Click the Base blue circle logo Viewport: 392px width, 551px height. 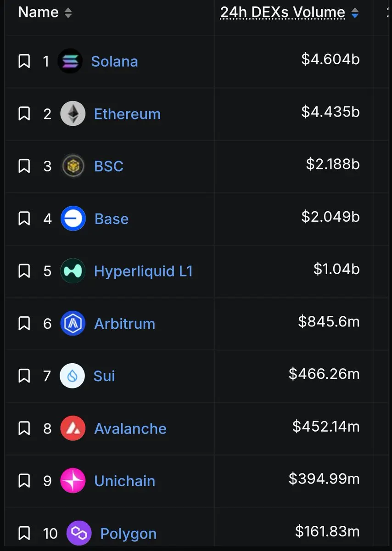tap(73, 219)
